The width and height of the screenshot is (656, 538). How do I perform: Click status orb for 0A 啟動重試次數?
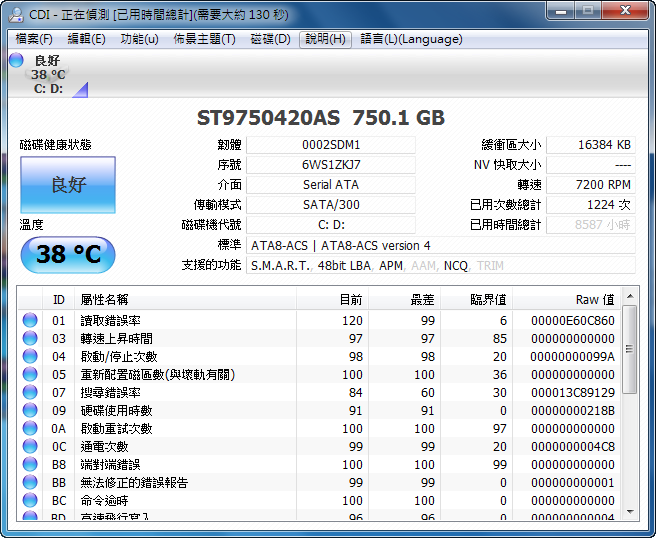pos(30,428)
